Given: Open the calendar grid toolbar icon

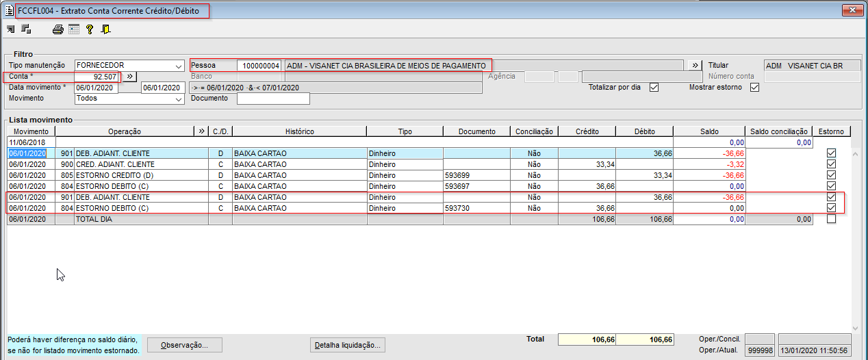Looking at the screenshot, I should point(74,29).
